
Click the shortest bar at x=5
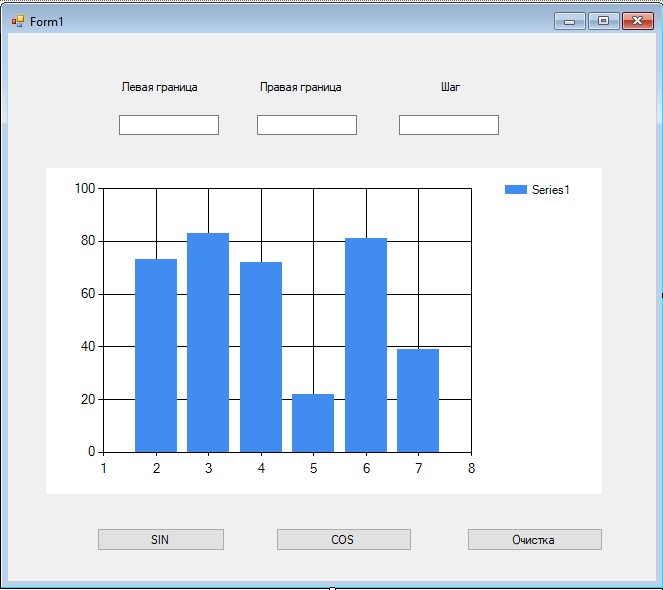[x=313, y=423]
